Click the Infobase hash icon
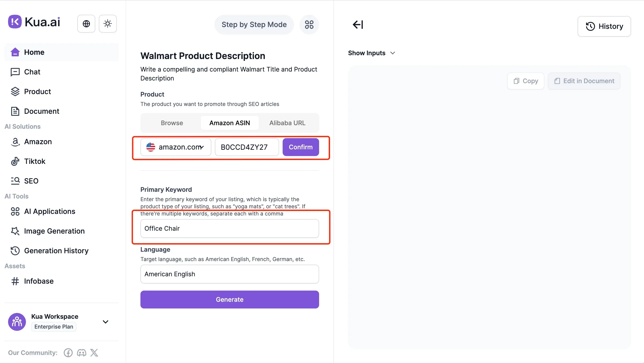The image size is (644, 363). 15,281
